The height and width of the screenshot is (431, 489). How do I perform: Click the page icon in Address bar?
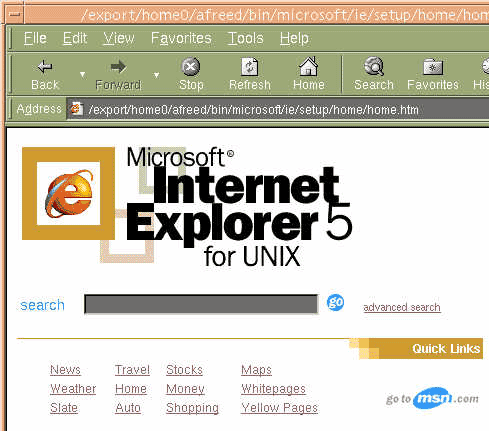pos(76,109)
